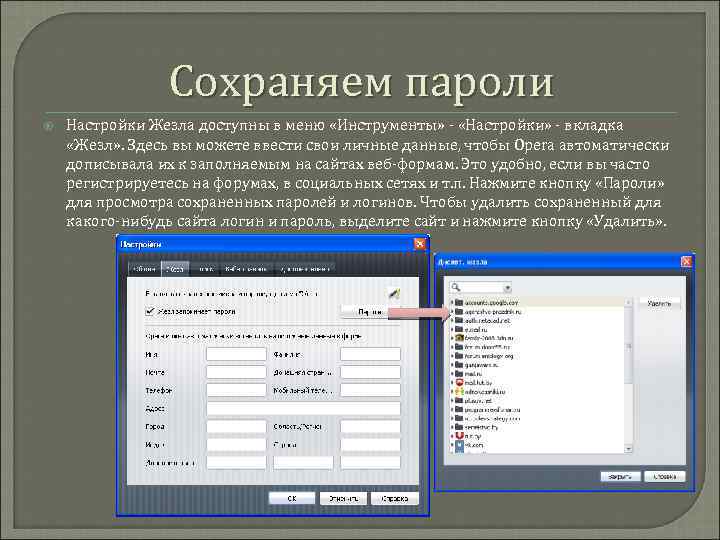Toggle the Wand remembers passwords checkbox
This screenshot has height=540, width=720.
click(x=150, y=311)
